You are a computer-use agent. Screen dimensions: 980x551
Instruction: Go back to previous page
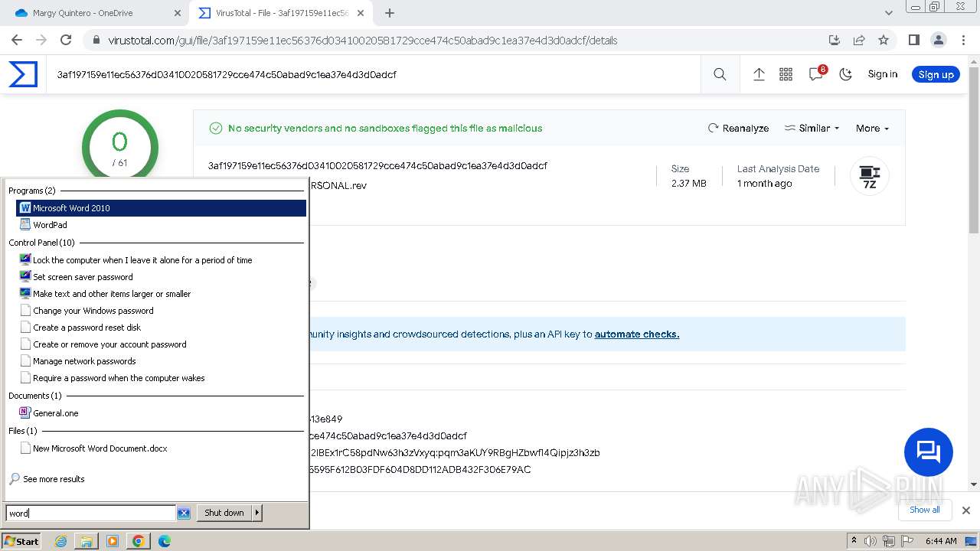[16, 40]
